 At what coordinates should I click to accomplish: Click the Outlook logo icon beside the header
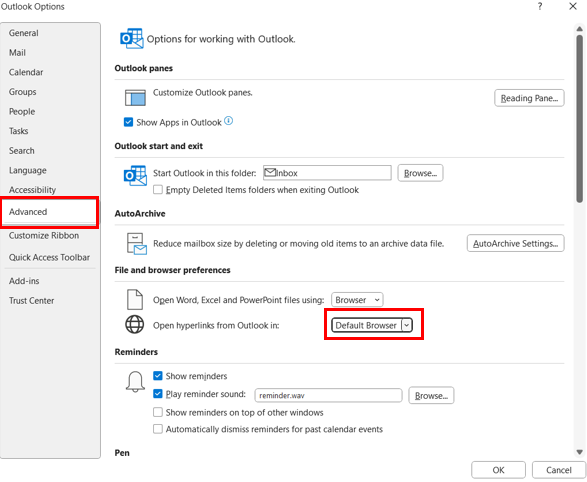point(131,38)
